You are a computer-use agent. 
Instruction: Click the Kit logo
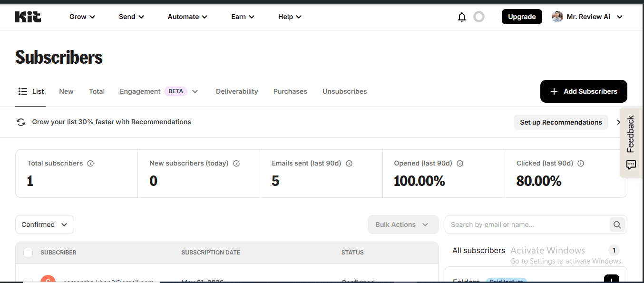pyautogui.click(x=28, y=17)
